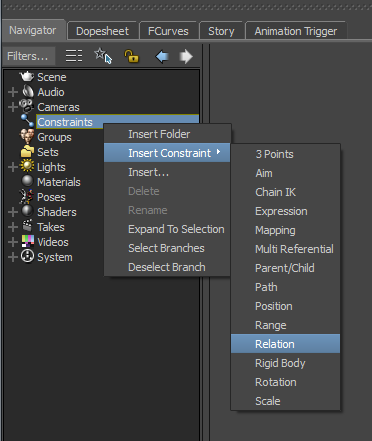Expand the Audio tree node
The width and height of the screenshot is (372, 441).
13,92
